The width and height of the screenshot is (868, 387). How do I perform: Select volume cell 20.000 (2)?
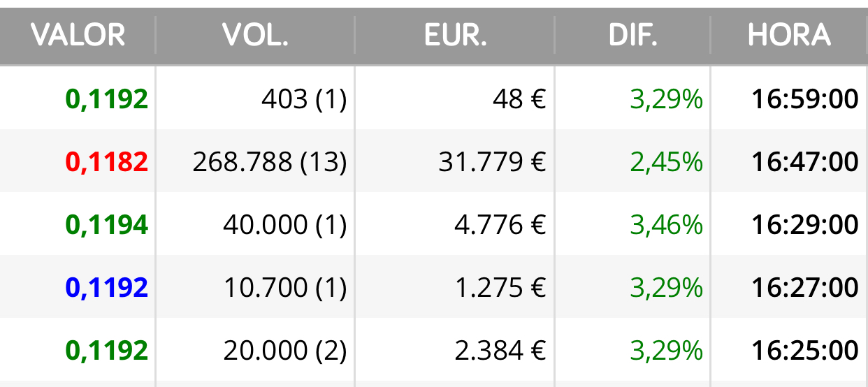point(285,350)
